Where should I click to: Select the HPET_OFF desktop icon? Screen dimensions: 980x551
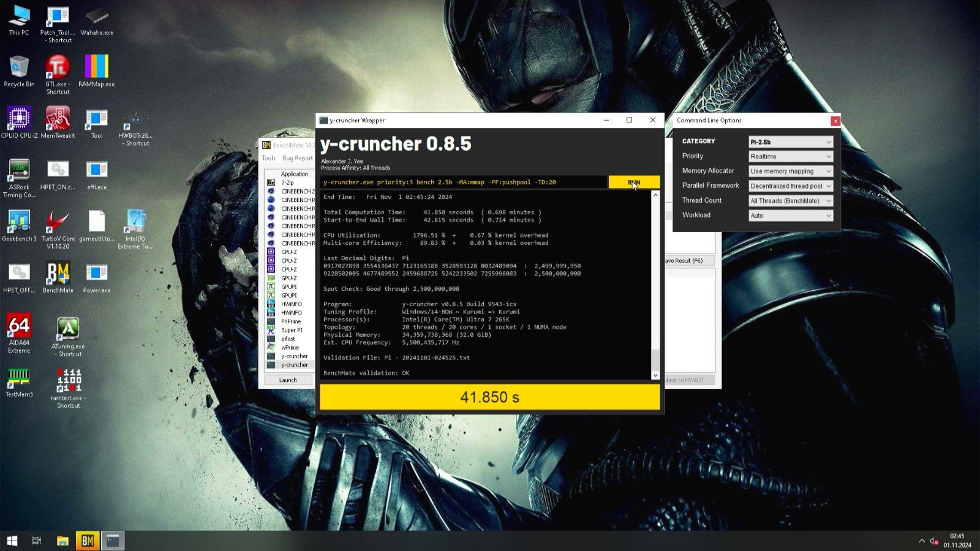(x=19, y=277)
